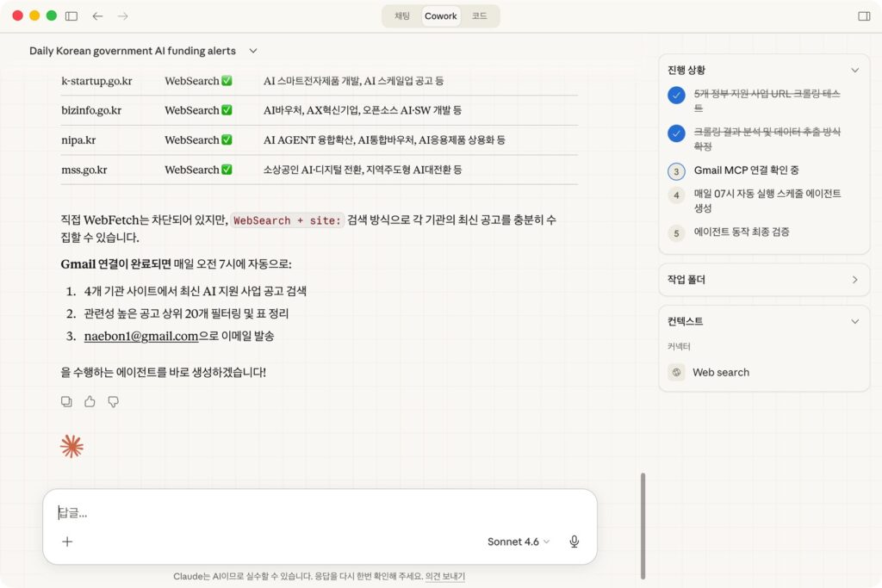The width and height of the screenshot is (882, 588).
Task: Open the naebon1@gmail.com email link
Action: click(141, 336)
